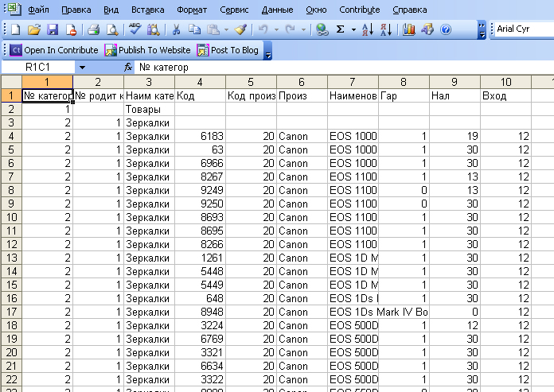Sort descending with the Z-A icon
Viewport: 554px width, 392px height.
click(386, 29)
